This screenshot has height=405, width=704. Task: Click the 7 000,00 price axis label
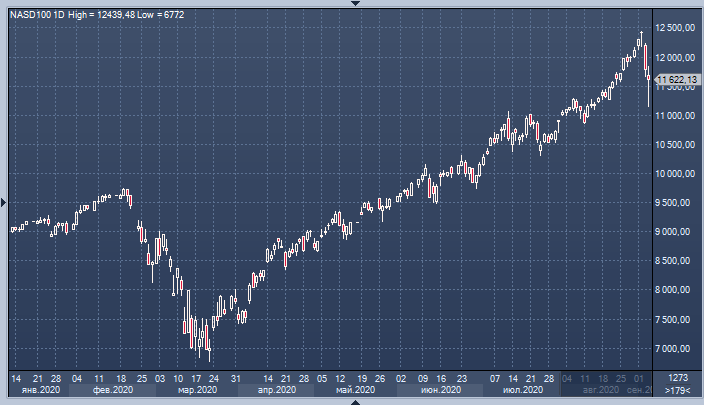675,349
